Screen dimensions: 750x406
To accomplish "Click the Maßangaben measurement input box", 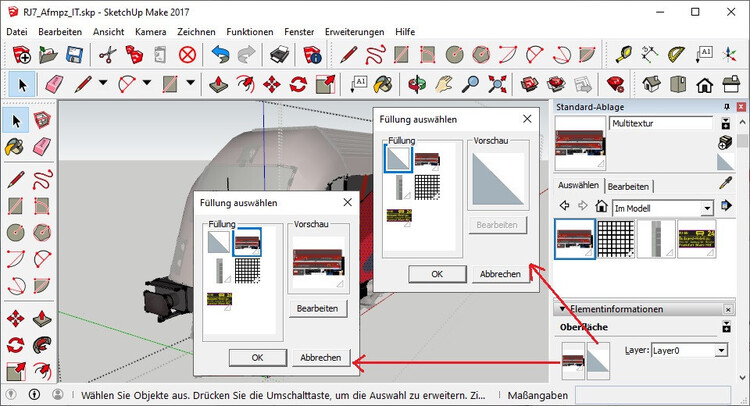I will pos(653,395).
